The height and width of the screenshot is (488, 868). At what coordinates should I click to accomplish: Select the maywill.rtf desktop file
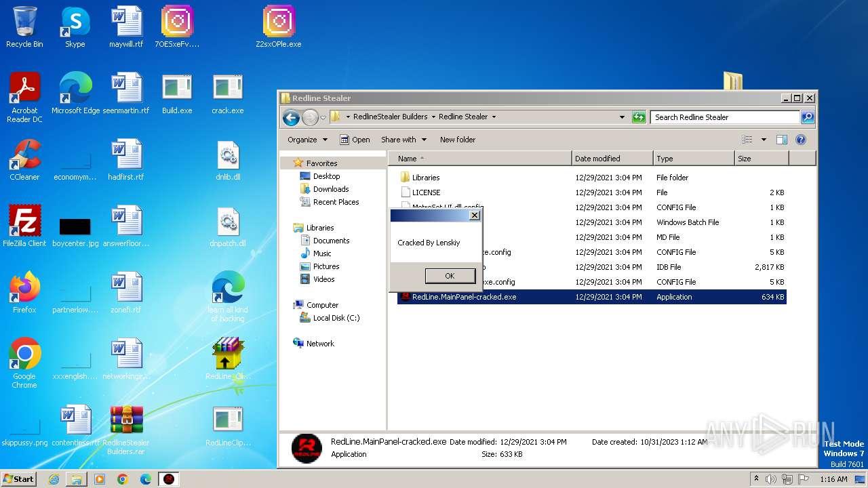126,27
